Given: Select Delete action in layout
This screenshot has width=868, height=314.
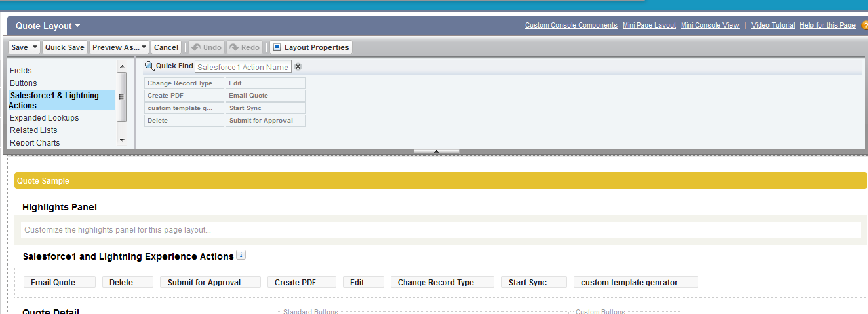Looking at the screenshot, I should pyautogui.click(x=128, y=282).
